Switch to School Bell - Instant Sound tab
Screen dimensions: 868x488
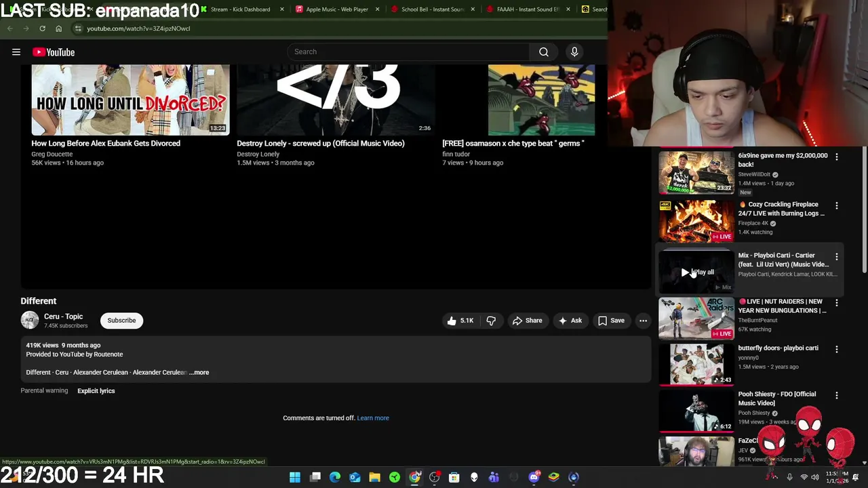point(432,9)
